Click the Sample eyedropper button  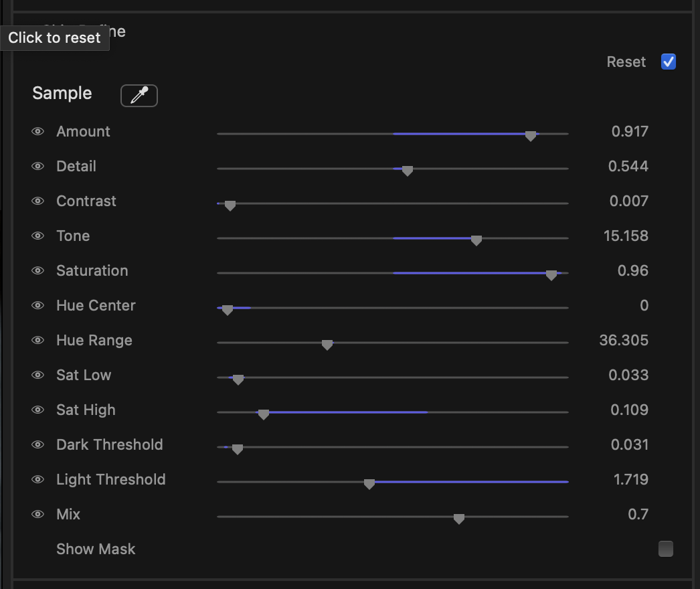139,95
